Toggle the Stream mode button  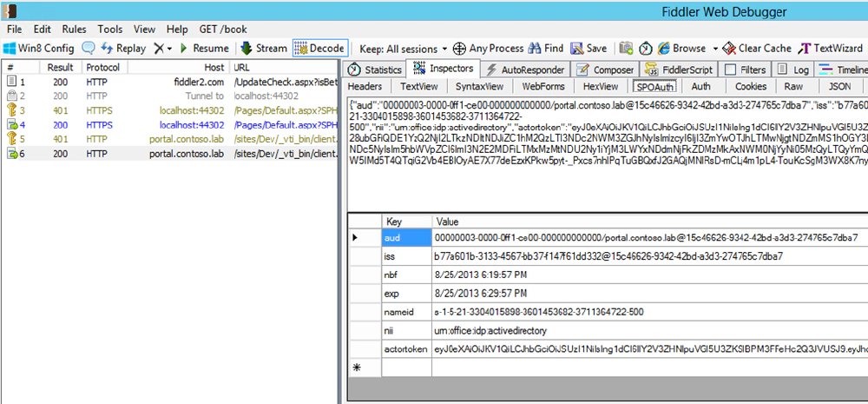tap(264, 48)
